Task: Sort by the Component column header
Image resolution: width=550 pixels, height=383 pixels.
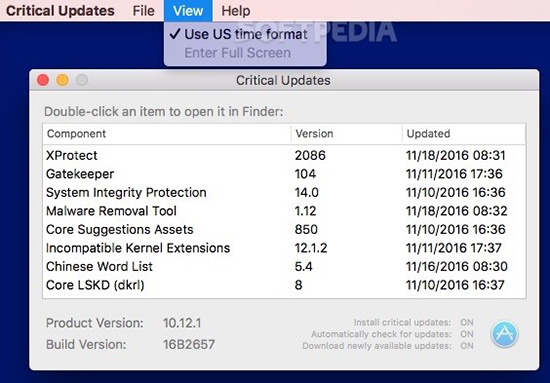Action: [167, 134]
